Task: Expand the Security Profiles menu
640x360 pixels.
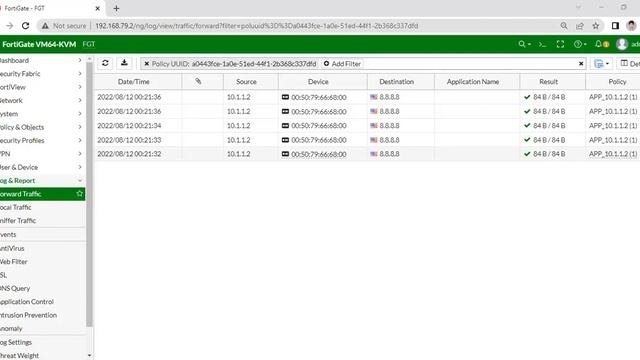Action: [x=42, y=140]
